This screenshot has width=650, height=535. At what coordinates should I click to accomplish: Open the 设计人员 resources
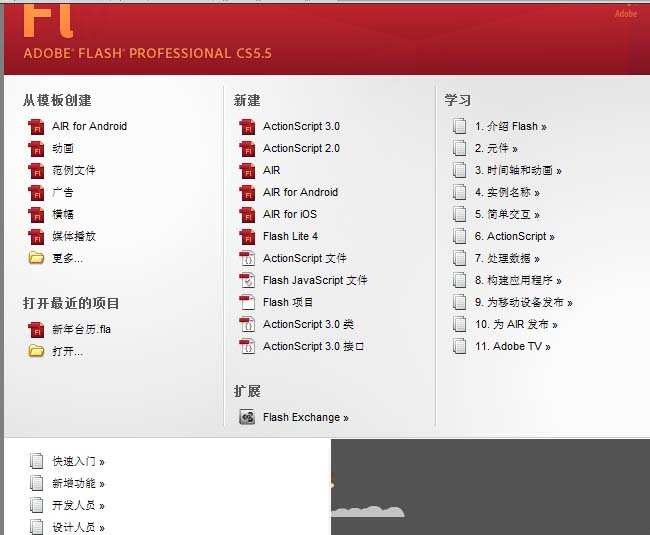click(78, 527)
